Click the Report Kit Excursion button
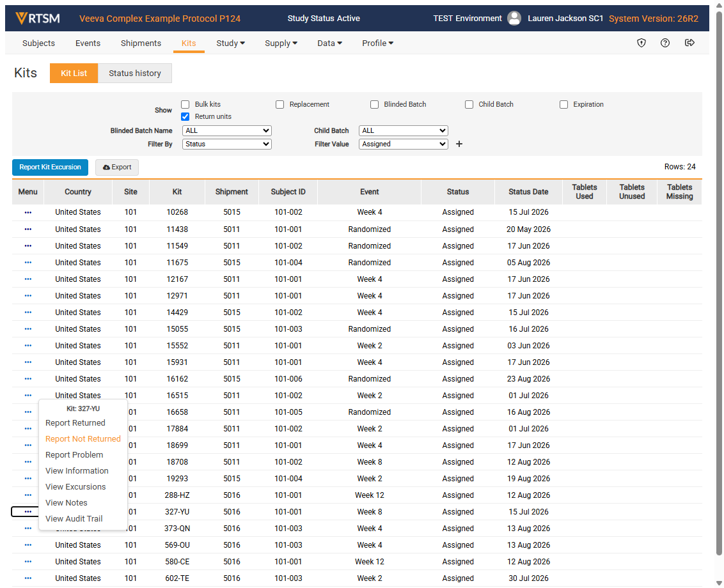Viewport: 724px width, 588px height. tap(50, 167)
